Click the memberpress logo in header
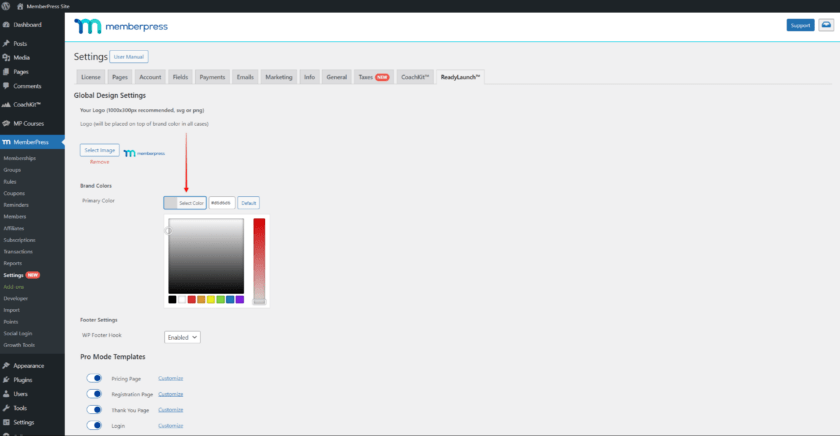 121,26
